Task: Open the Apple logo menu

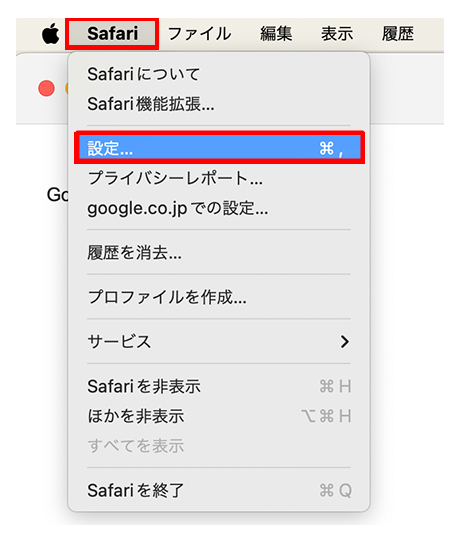Action: pyautogui.click(x=50, y=34)
